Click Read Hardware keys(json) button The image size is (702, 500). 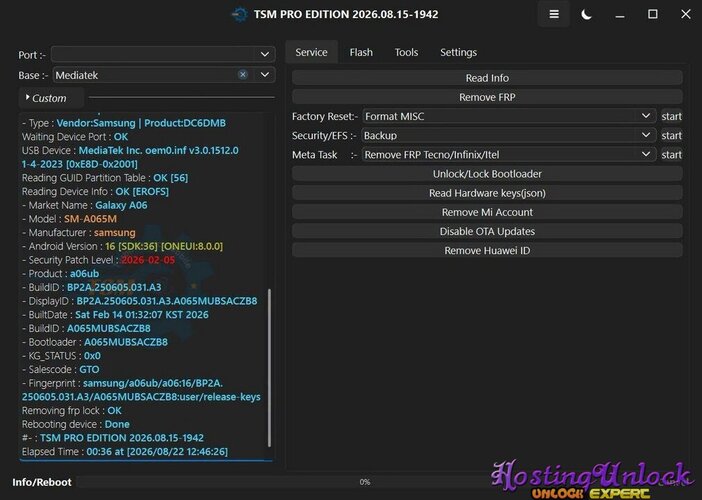tap(487, 193)
